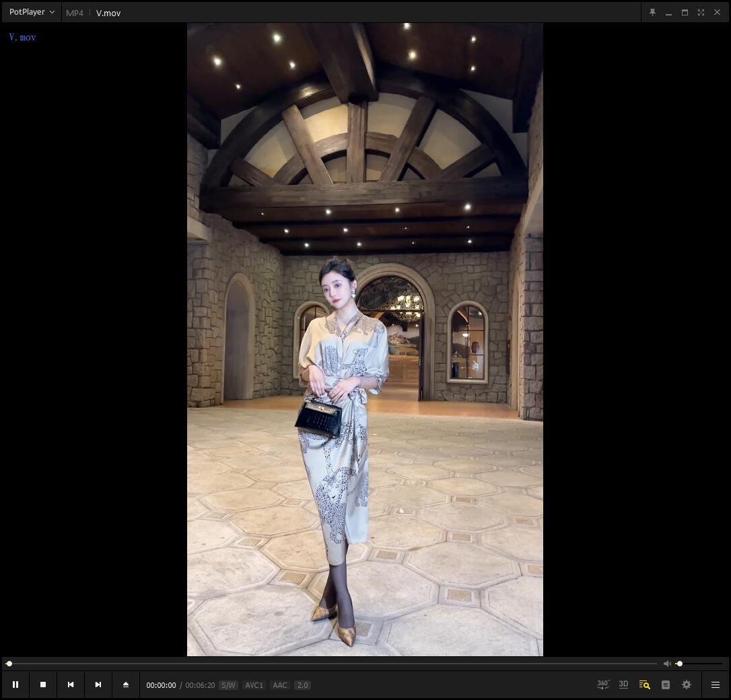Open the PotPlayer main menu dropdown
Image resolution: width=731 pixels, height=700 pixels.
(32, 12)
